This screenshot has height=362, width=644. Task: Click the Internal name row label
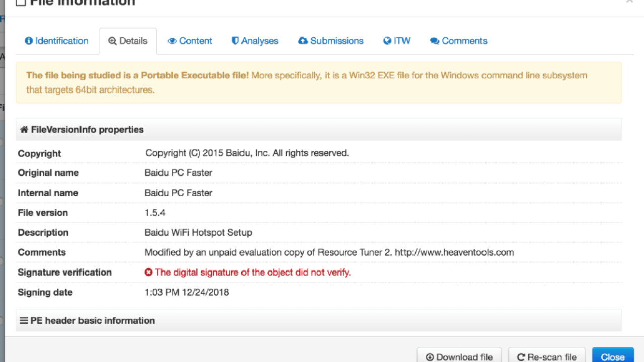[48, 193]
